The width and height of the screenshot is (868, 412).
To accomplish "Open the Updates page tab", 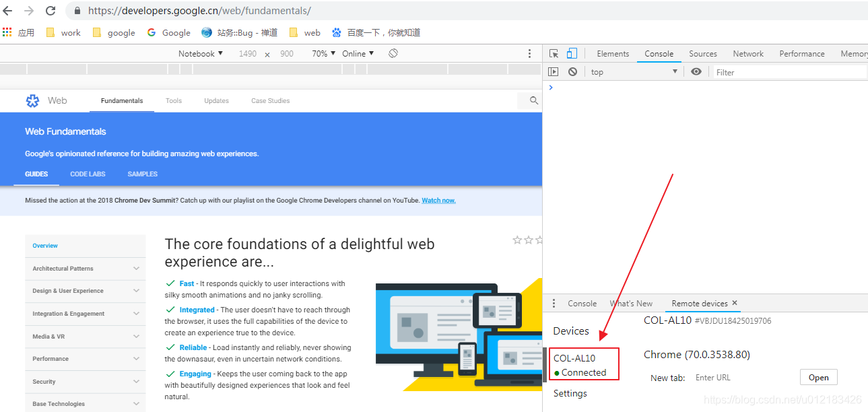I will (217, 101).
